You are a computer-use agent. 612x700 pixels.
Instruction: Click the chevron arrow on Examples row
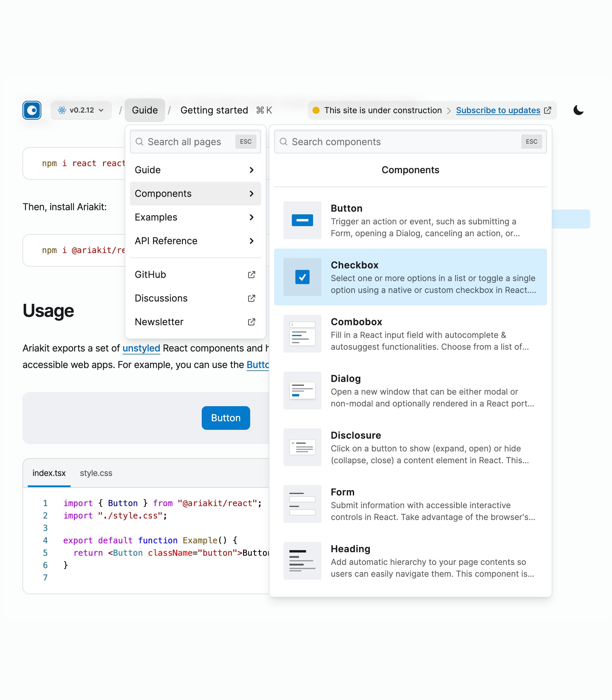(252, 217)
